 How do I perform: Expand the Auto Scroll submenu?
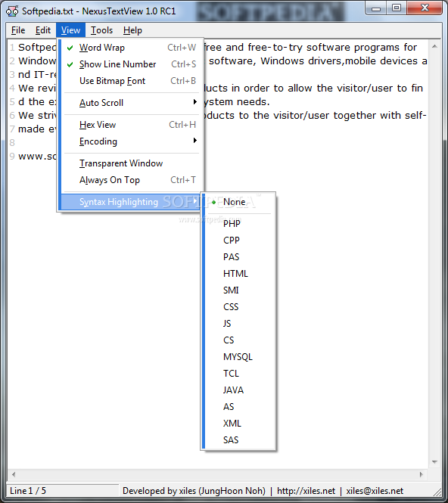[x=132, y=103]
